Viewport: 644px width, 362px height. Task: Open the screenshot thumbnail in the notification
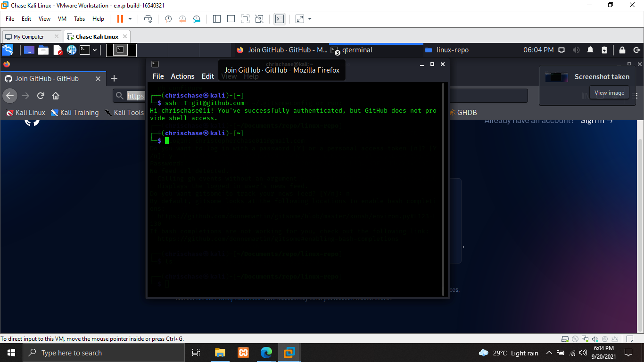tap(557, 77)
